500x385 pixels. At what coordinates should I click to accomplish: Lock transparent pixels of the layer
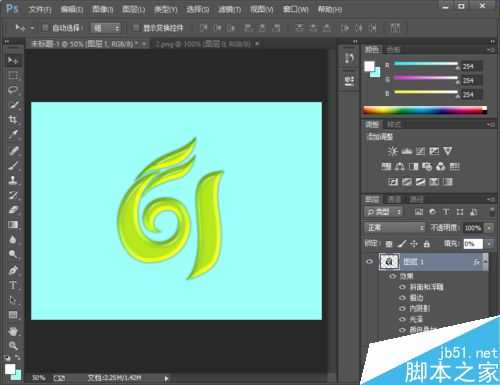(x=389, y=244)
